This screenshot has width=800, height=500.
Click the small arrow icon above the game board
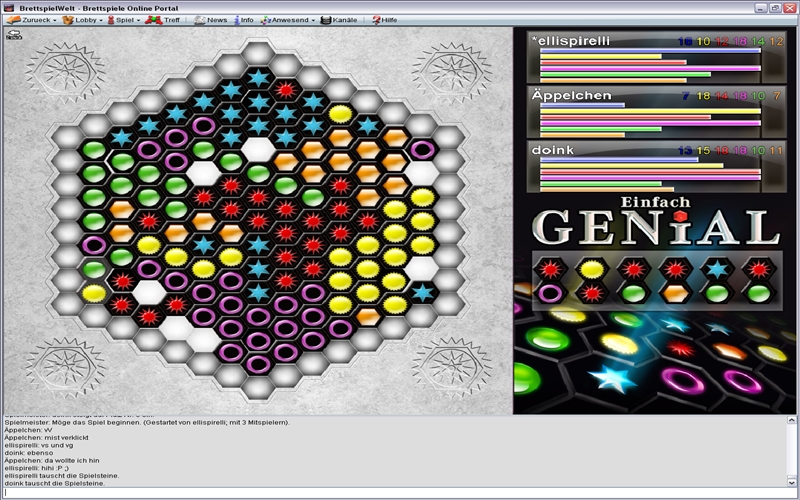[14, 35]
